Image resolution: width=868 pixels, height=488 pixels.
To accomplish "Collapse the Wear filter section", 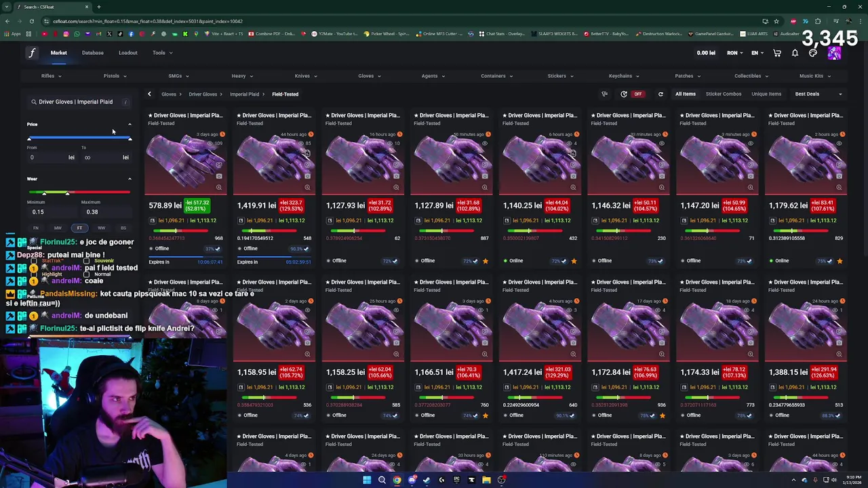I will pos(130,179).
